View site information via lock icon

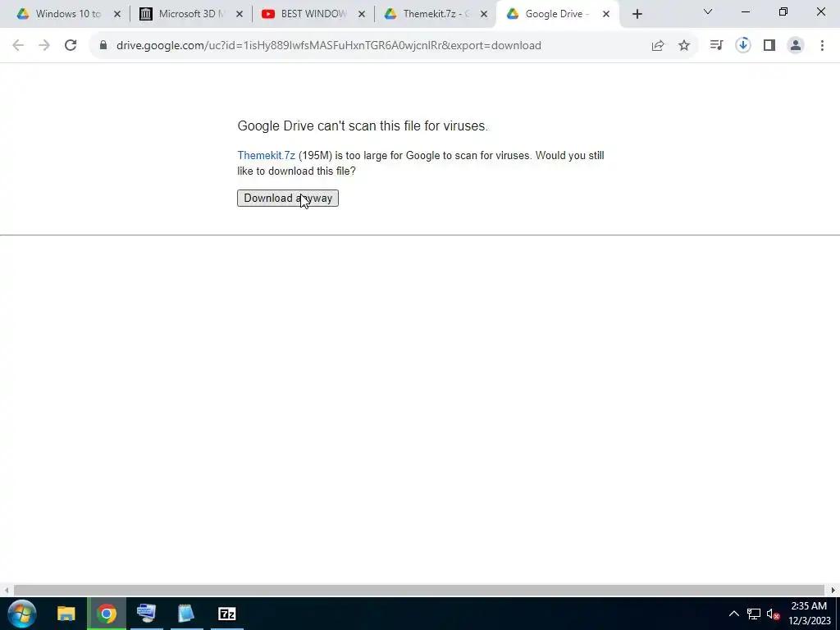tap(103, 46)
